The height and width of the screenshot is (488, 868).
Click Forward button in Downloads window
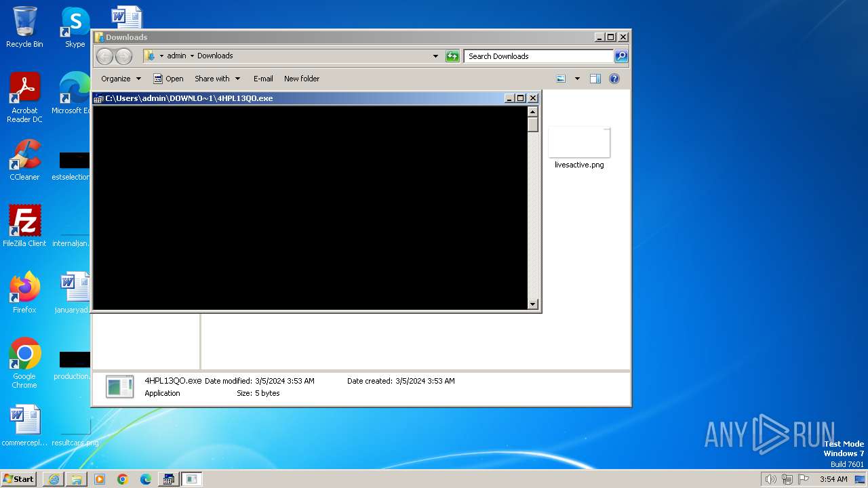tap(123, 56)
